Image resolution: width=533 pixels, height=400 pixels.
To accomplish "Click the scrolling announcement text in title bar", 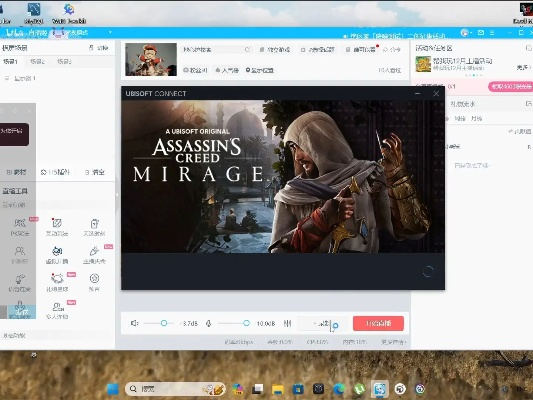I will pos(398,36).
